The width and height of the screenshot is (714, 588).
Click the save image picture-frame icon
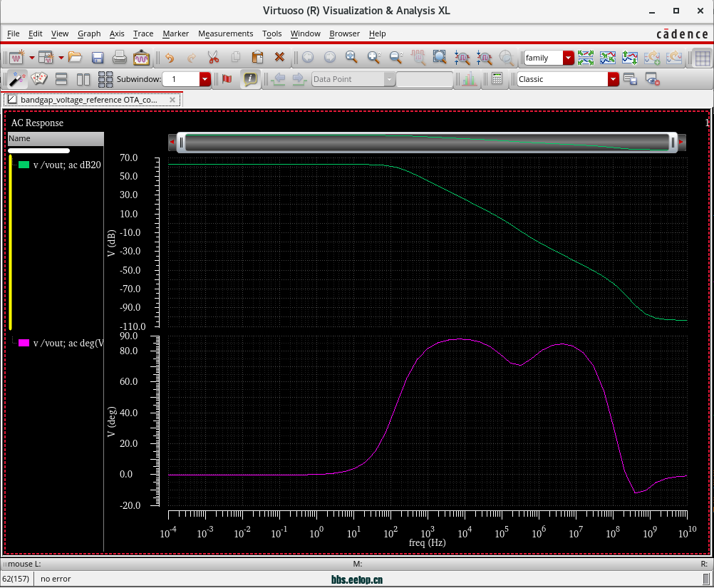coord(141,58)
